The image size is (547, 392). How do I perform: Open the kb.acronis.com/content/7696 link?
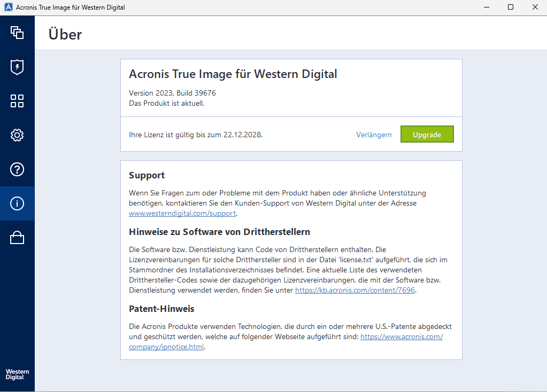pyautogui.click(x=355, y=290)
